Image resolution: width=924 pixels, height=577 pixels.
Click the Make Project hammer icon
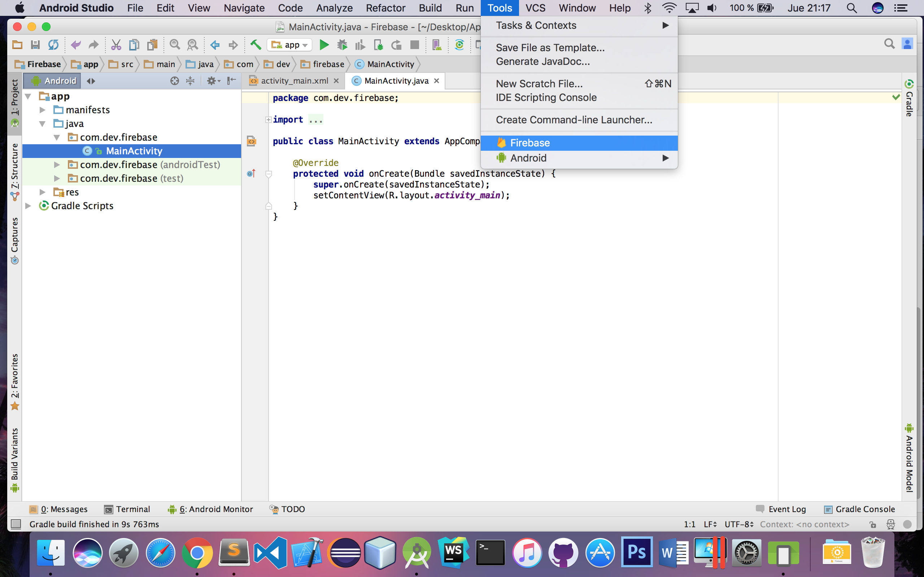[x=256, y=45]
